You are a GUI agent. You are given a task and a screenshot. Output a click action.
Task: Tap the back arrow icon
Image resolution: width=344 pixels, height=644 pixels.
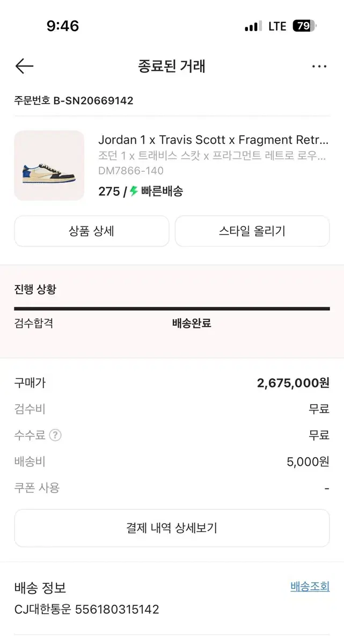pos(24,66)
